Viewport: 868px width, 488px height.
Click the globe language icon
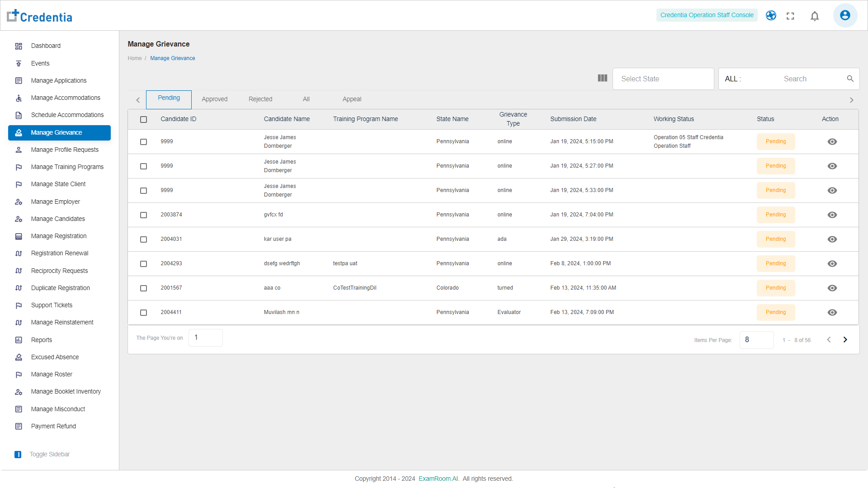(771, 15)
